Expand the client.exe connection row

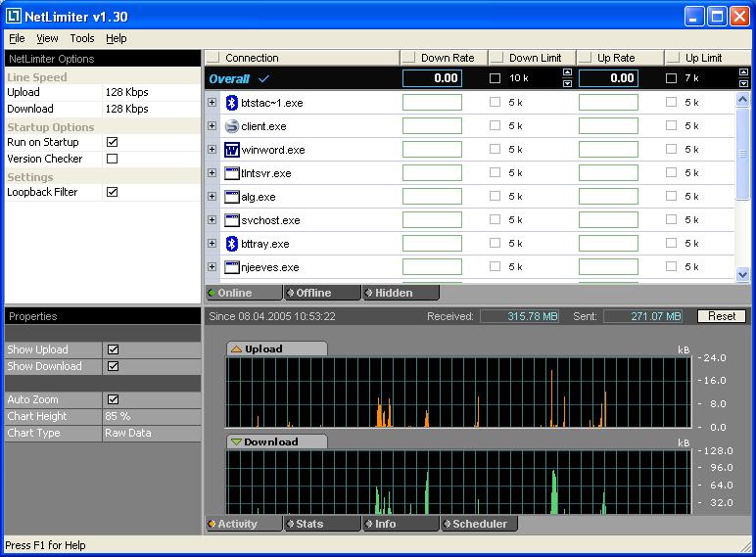click(212, 125)
